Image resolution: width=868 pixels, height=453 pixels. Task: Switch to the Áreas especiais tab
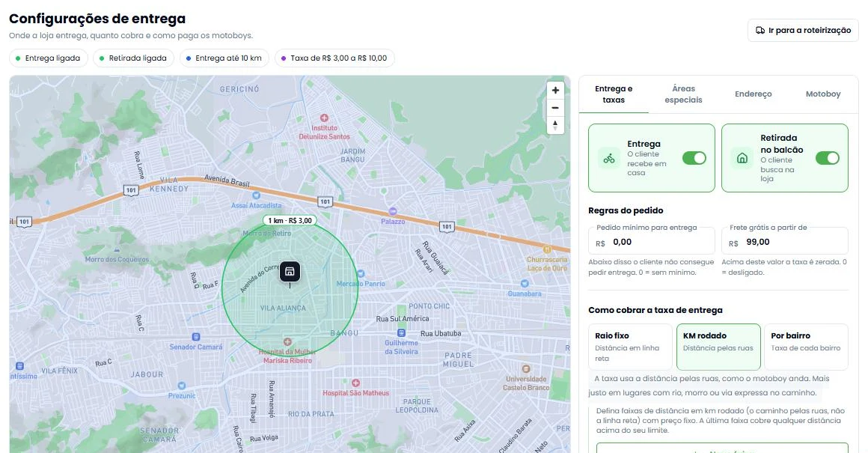683,94
